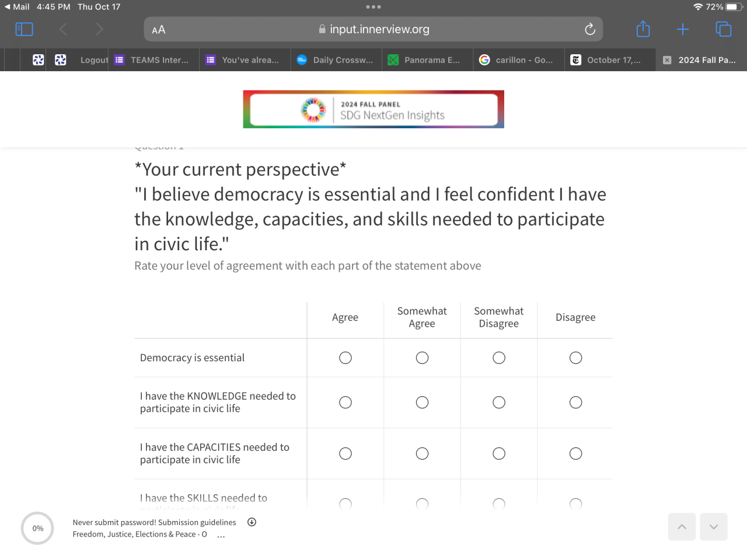Show the tab overview

[x=723, y=29]
